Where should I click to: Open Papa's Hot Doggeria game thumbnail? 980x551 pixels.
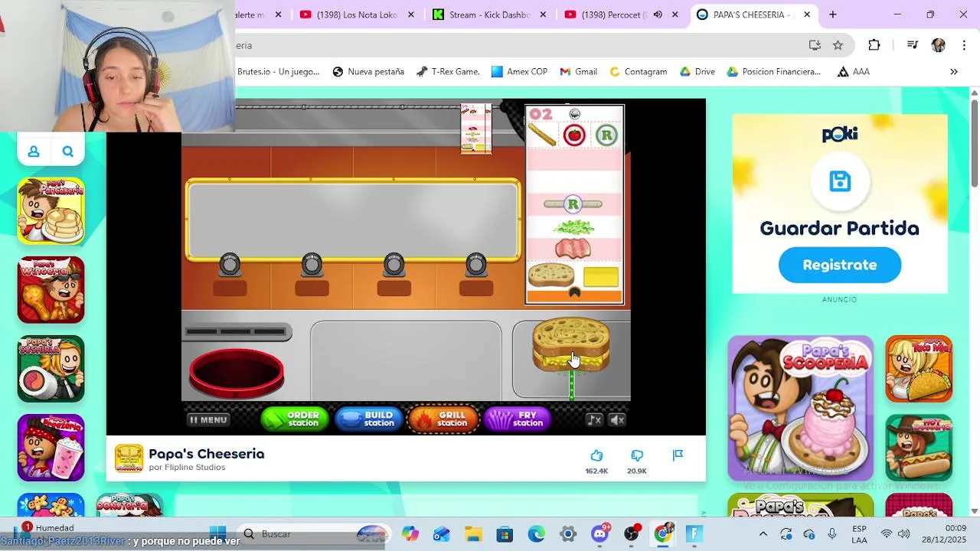point(919,448)
